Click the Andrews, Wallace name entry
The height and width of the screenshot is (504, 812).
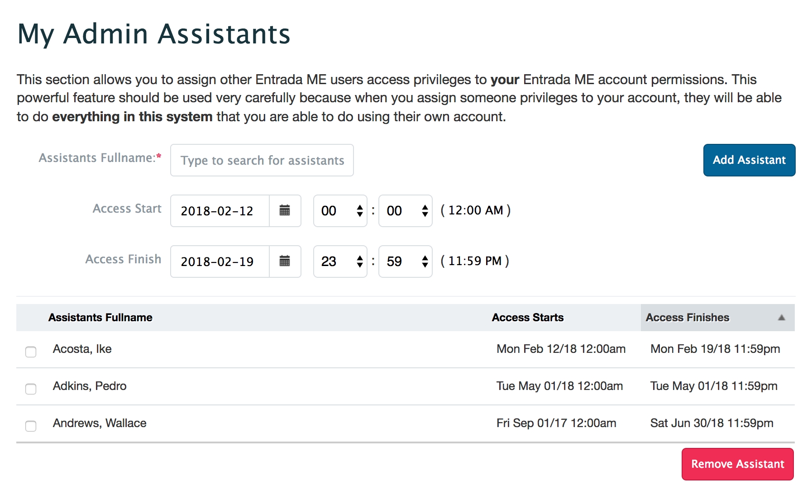click(x=100, y=423)
